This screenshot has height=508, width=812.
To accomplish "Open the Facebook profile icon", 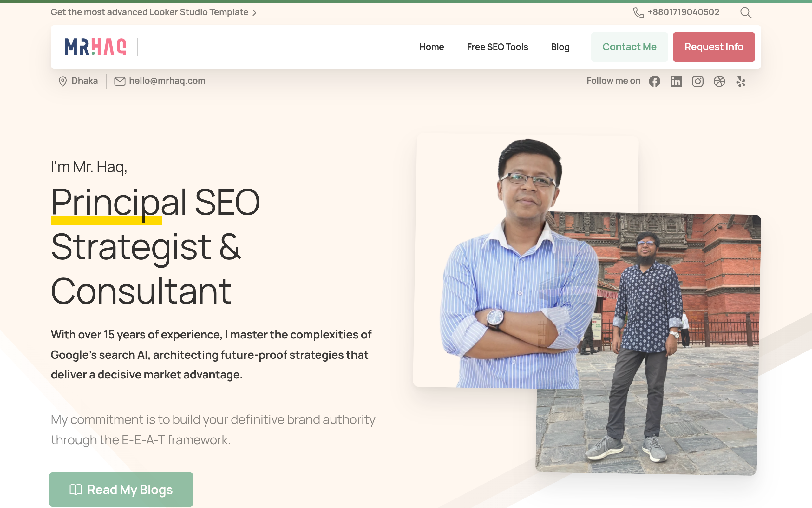I will coord(654,81).
